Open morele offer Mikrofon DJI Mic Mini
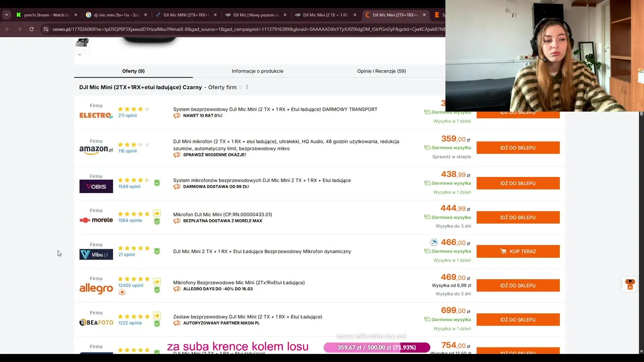 (222, 214)
